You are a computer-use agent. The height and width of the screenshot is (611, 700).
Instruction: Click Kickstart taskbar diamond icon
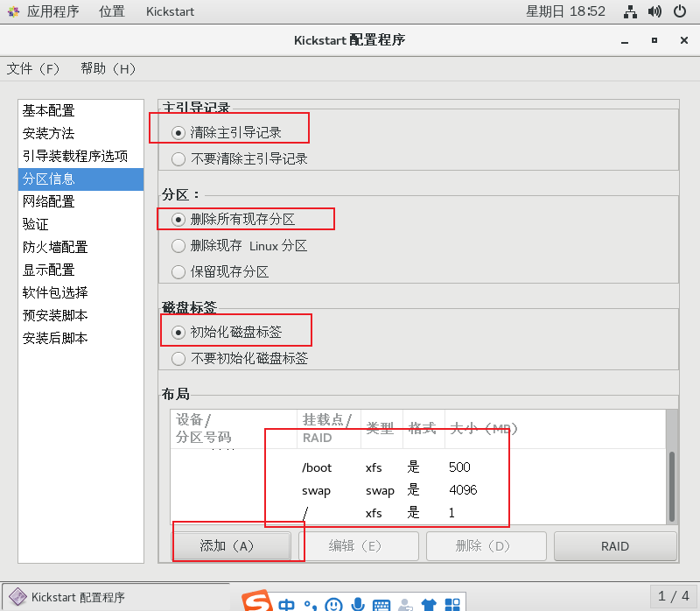[17, 597]
